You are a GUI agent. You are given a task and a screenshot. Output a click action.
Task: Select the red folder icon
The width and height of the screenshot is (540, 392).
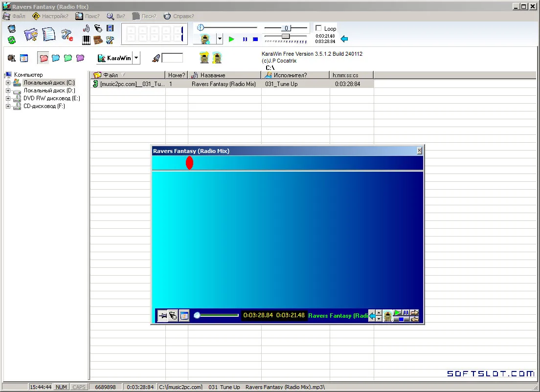pos(44,58)
